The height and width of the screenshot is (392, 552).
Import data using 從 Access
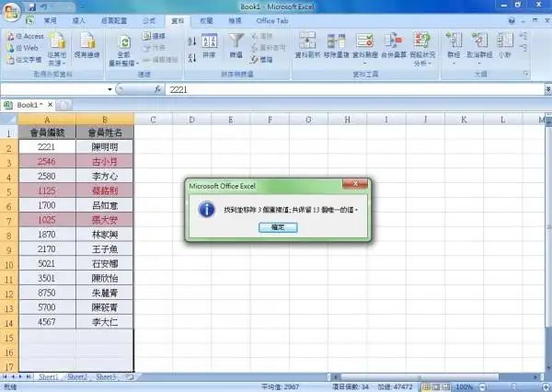pos(26,36)
